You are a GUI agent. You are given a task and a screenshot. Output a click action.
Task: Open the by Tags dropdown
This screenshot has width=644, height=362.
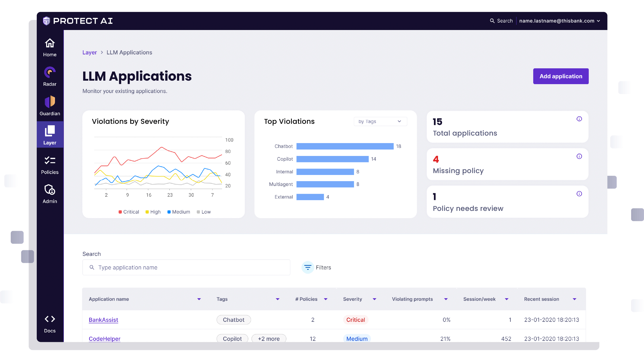[380, 121]
